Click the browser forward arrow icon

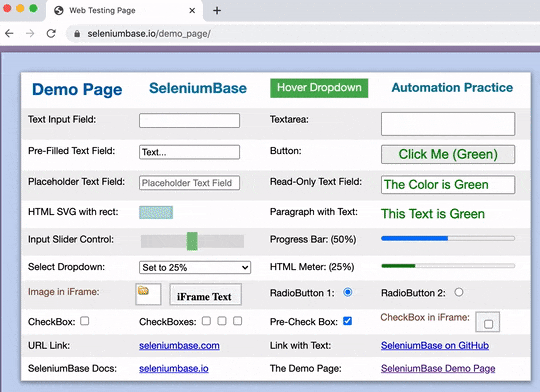(x=30, y=33)
